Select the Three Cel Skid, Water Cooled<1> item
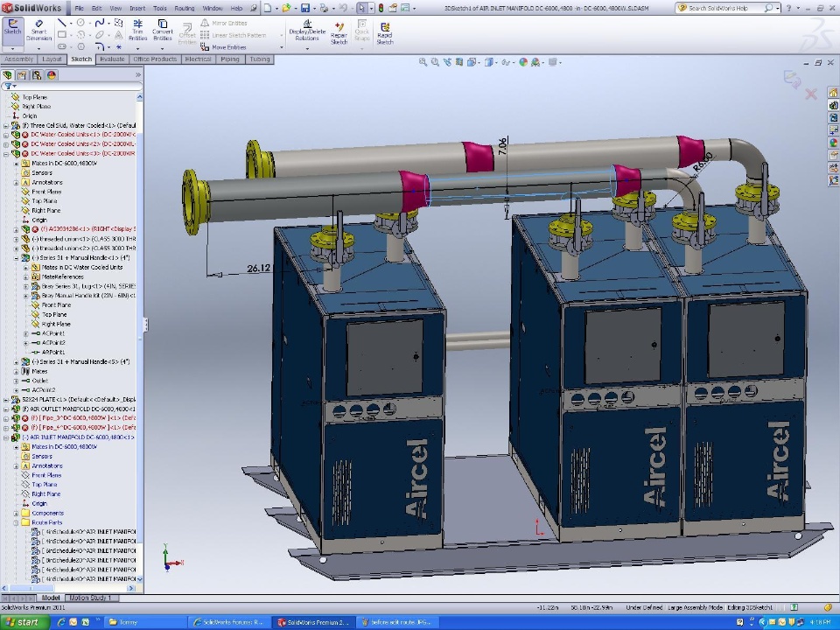Screen dimensions: 840x630 point(80,125)
